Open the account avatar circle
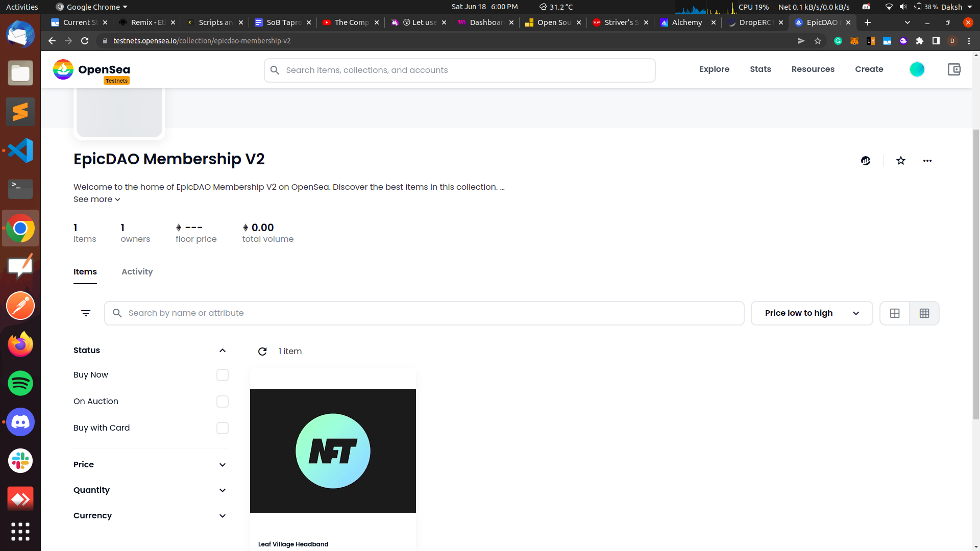Viewport: 980px width, 551px height. point(917,69)
